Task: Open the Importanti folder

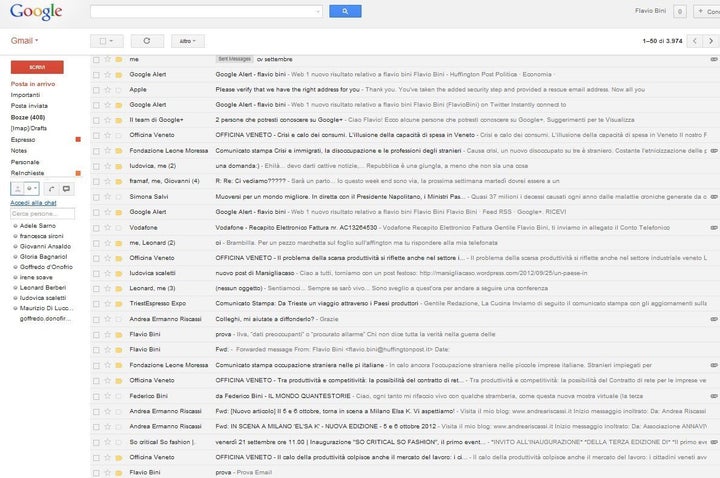Action: (25, 95)
